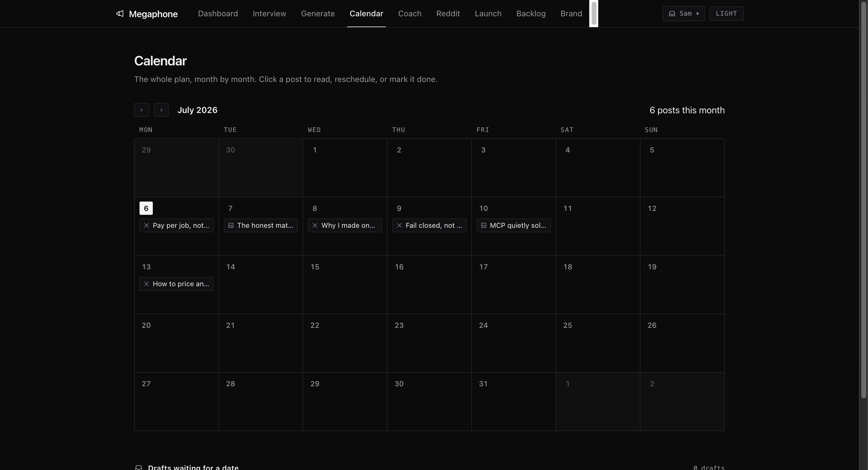The image size is (868, 470).
Task: Click the '0 drafts' count
Action: (709, 468)
